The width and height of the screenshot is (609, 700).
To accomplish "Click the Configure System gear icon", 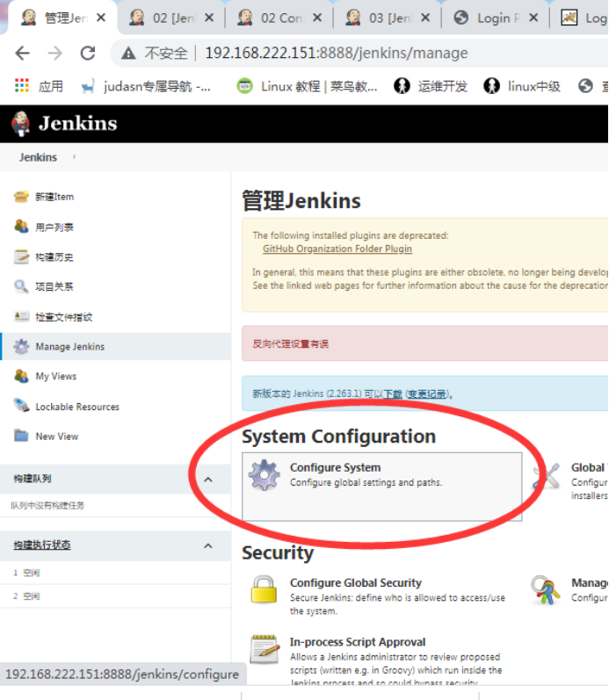I will [265, 475].
